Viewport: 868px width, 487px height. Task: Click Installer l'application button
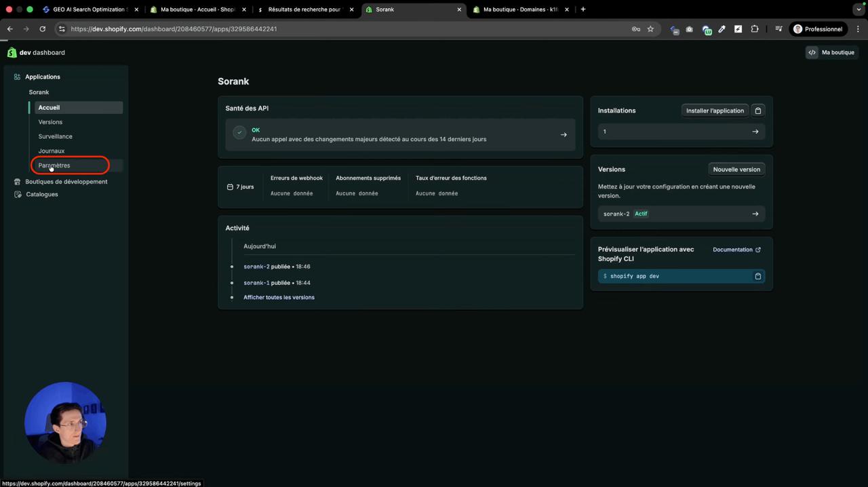[x=715, y=111]
